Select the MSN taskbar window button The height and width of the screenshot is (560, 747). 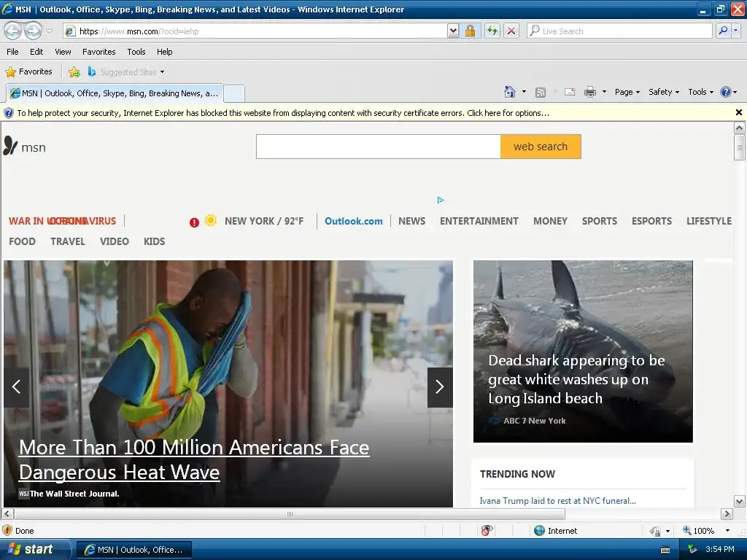pyautogui.click(x=134, y=550)
